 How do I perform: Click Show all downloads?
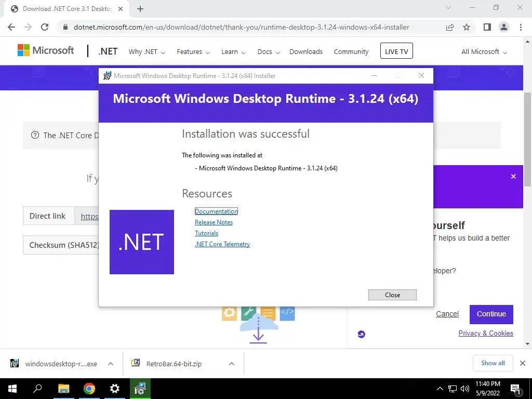493,363
